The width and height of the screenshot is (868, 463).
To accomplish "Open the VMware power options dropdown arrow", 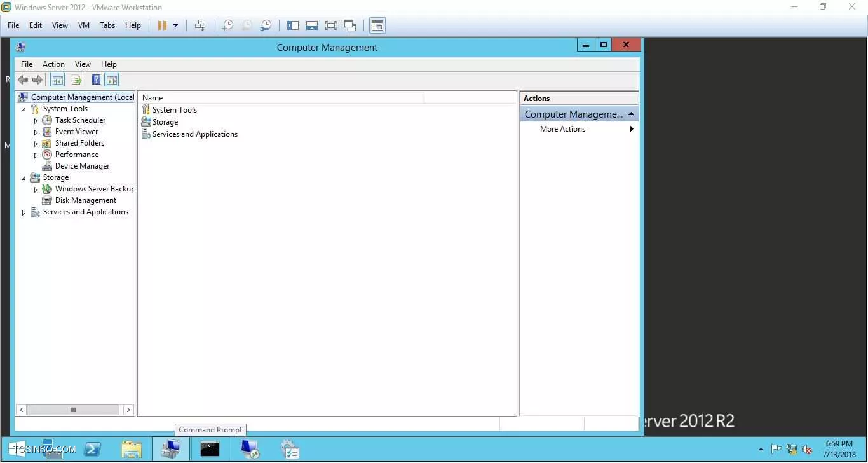I will pyautogui.click(x=175, y=25).
